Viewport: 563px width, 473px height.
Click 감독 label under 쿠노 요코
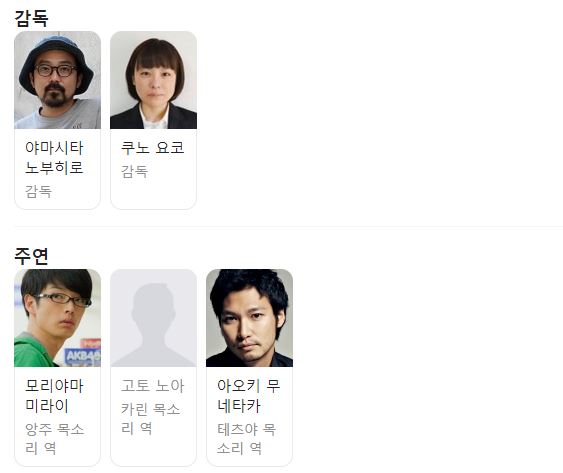tap(135, 171)
